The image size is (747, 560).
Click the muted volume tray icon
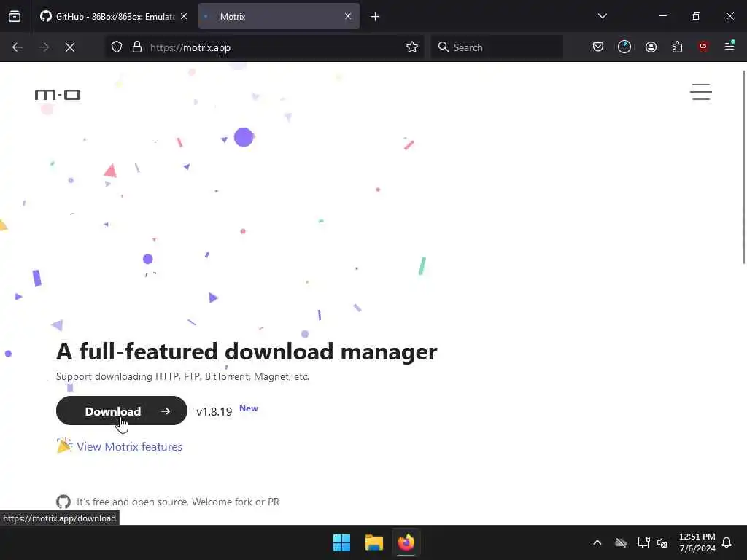[x=662, y=542]
